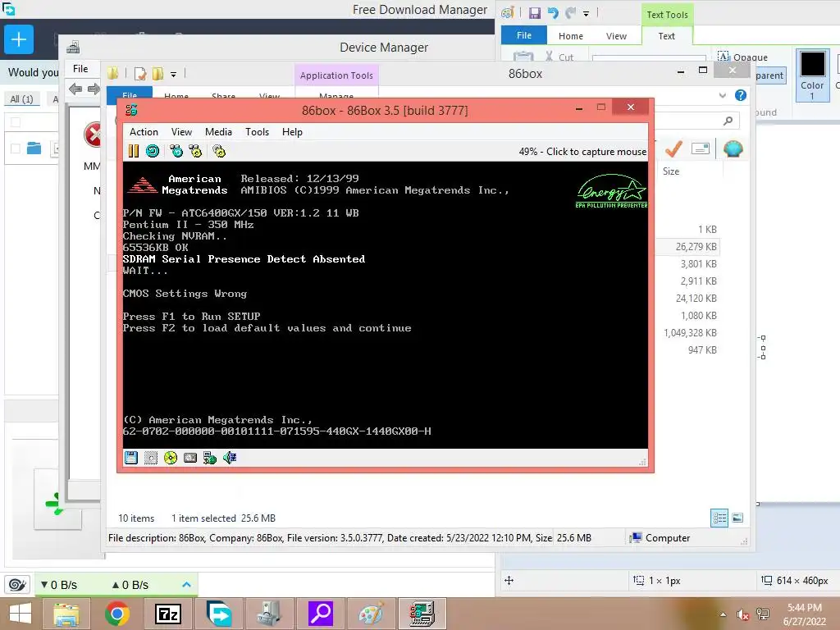
Task: Click the plus add download button in Free Download Manager
Action: [x=19, y=39]
